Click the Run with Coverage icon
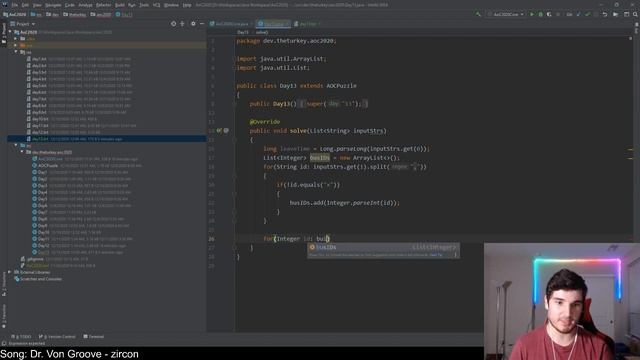This screenshot has height=360, width=640. tap(549, 14)
